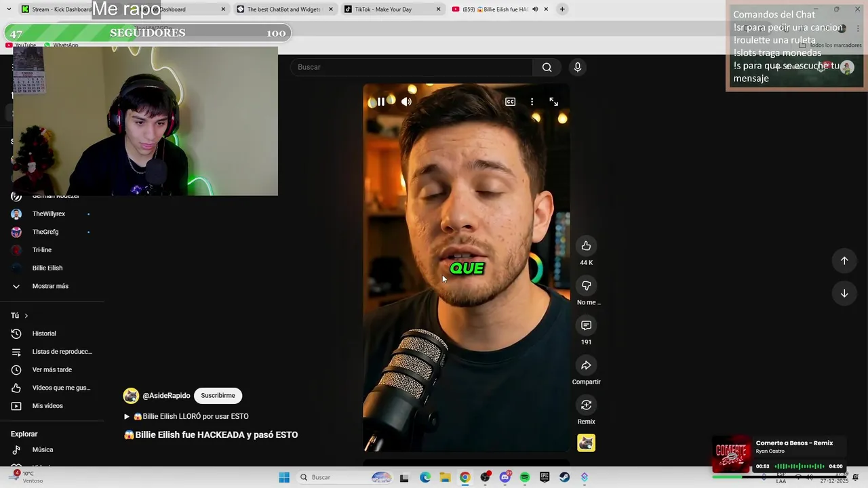
Task: Expand the Tú section chevron
Action: pyautogui.click(x=26, y=316)
